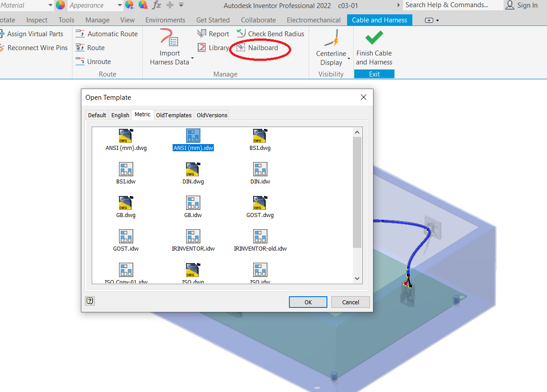Open the OldVersions tab

pos(212,115)
